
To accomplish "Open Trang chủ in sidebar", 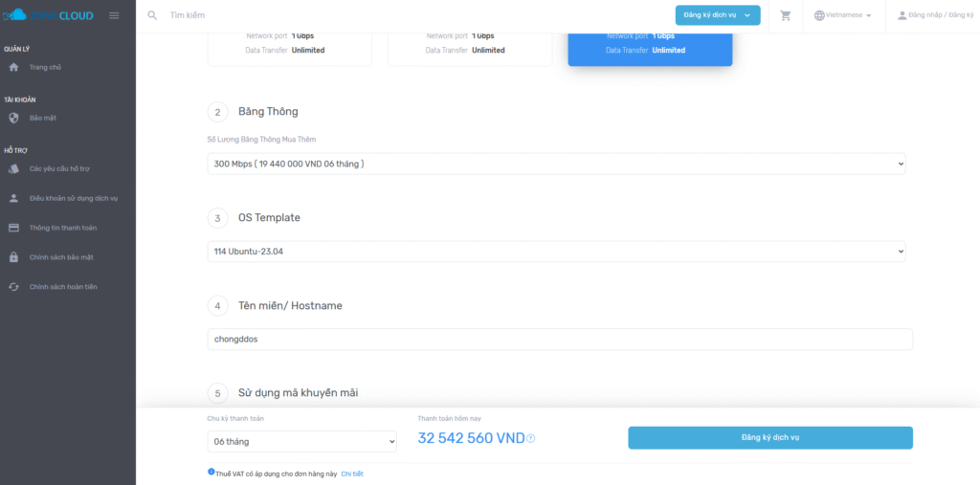I will pos(45,67).
